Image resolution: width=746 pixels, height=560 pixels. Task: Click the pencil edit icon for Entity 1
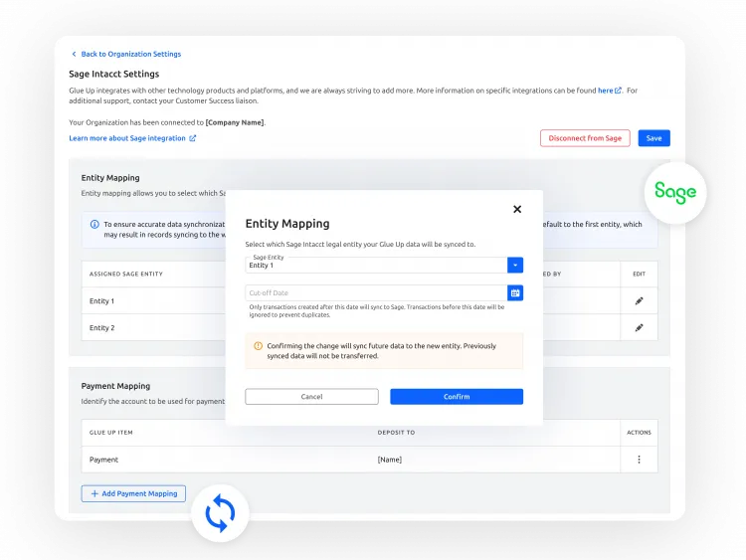click(x=639, y=300)
